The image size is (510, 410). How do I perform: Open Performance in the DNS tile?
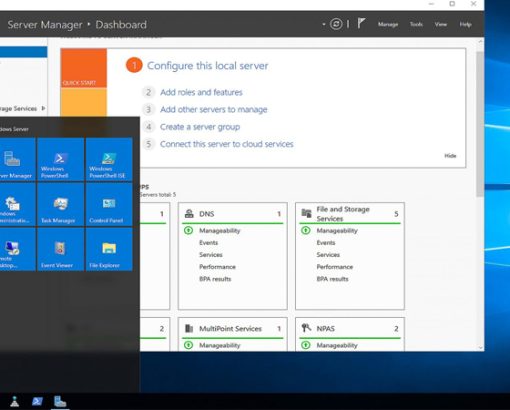(217, 267)
